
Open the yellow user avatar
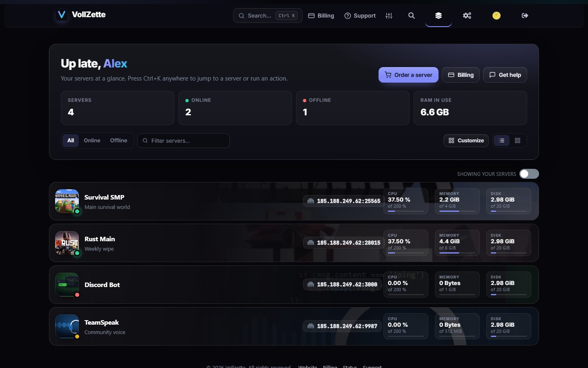[497, 16]
